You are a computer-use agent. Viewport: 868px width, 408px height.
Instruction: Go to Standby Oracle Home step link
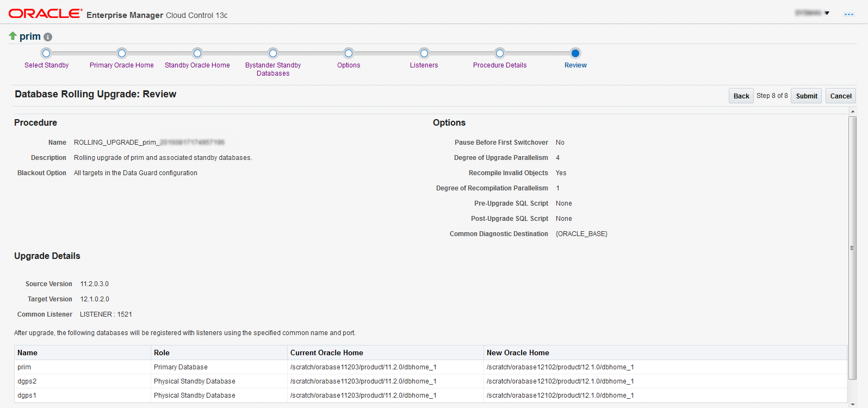[x=197, y=65]
